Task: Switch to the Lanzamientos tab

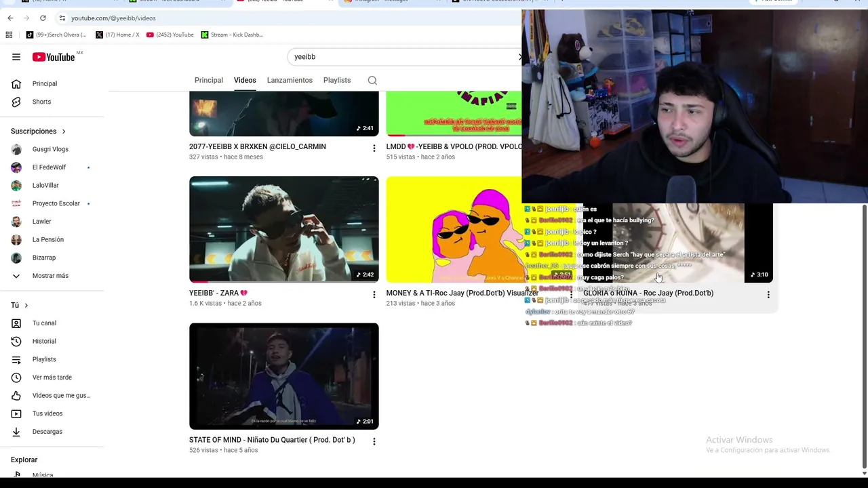Action: click(x=290, y=80)
